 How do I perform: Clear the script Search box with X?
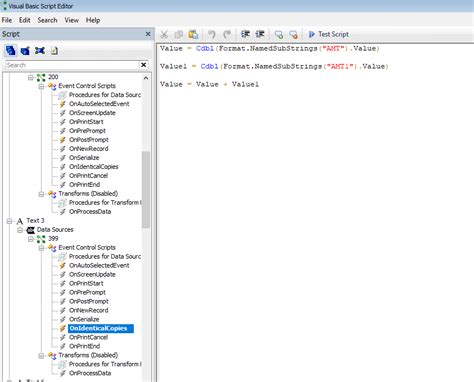coord(144,65)
